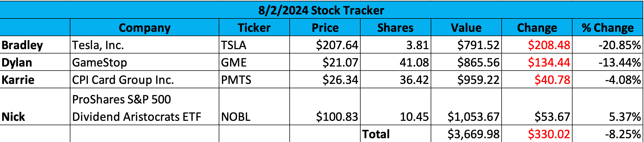The width and height of the screenshot is (644, 142).
Task: Click the "% Change" header cell
Action: 608,28
